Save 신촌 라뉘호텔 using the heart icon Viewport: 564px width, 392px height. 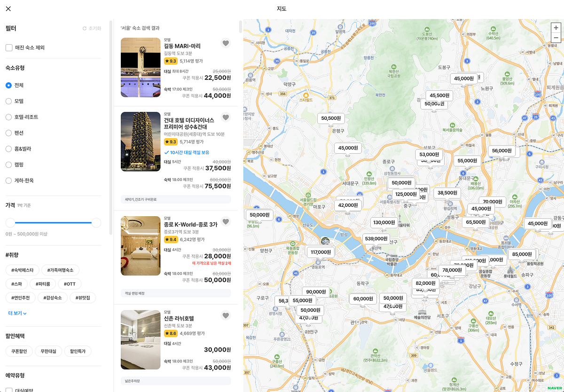(x=226, y=315)
